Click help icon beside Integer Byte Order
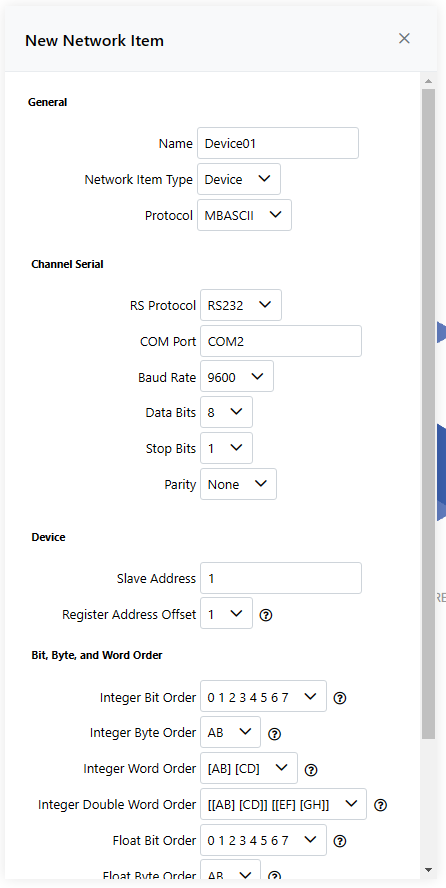Image resolution: width=446 pixels, height=888 pixels. [x=274, y=734]
